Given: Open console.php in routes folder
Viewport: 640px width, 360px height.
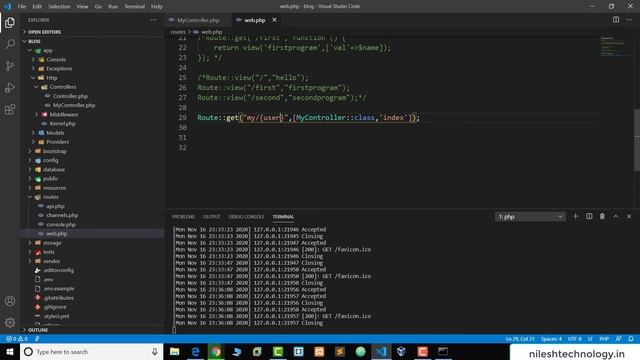Looking at the screenshot, I should point(60,225).
